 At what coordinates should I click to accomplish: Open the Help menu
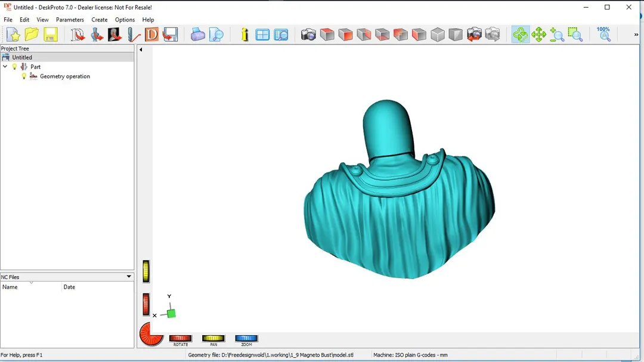click(148, 20)
